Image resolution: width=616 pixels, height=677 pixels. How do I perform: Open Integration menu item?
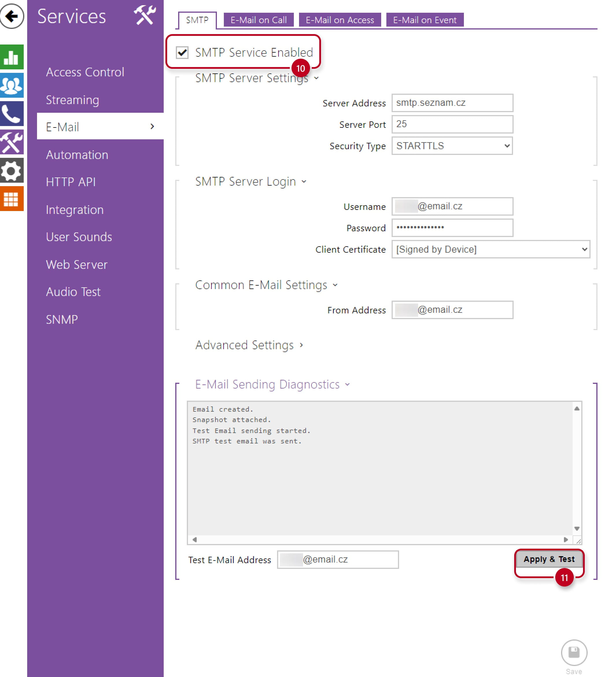75,210
